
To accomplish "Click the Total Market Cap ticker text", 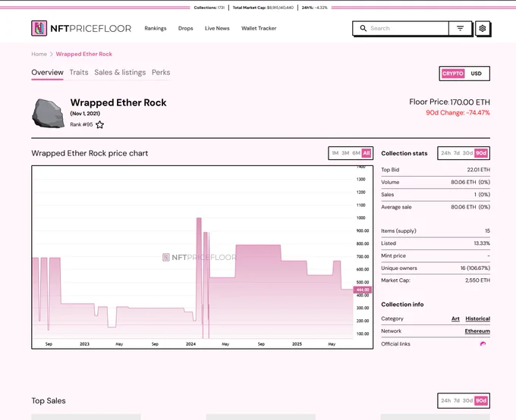I will click(263, 8).
